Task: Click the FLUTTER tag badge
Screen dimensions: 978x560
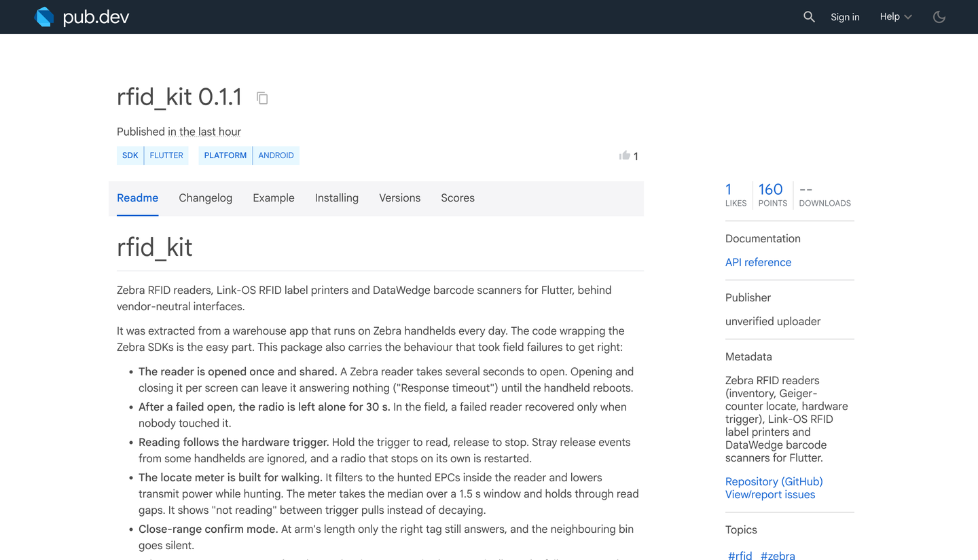Action: 166,155
